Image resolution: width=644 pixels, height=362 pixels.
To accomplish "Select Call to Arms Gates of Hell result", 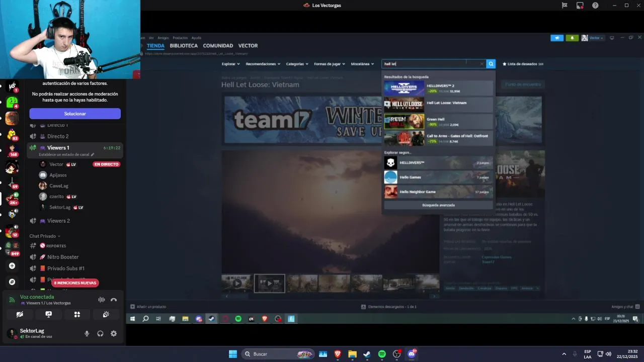I will 438,138.
